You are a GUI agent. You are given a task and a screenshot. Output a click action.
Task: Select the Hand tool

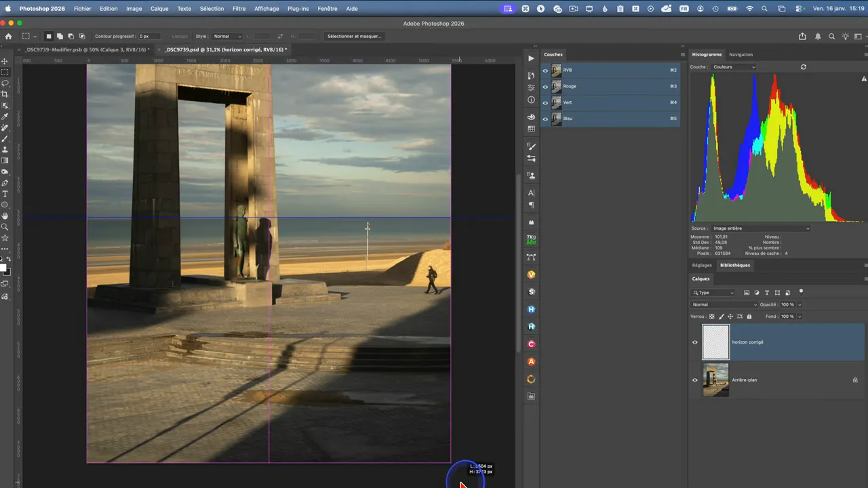(5, 216)
